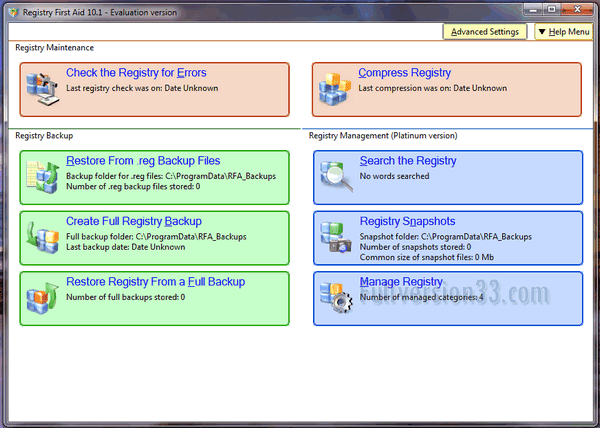600x428 pixels.
Task: Open the Check the Registry for Errors link
Action: pos(136,73)
